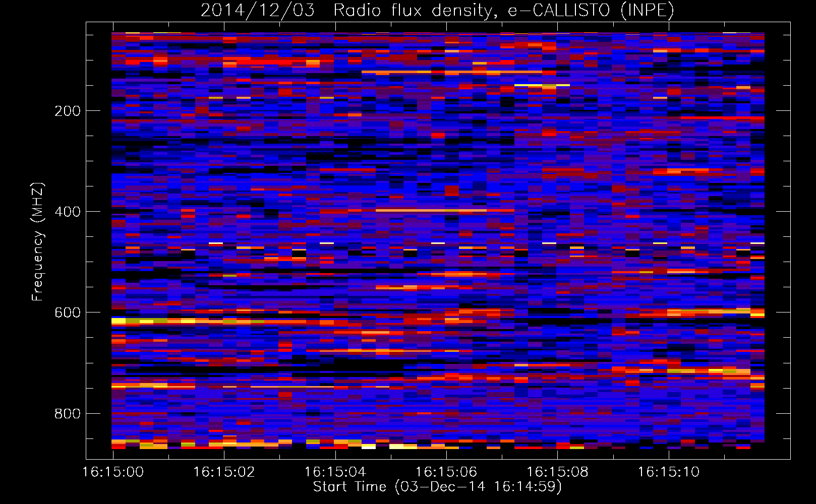Click the 16:15:00 time tick label
Screen dimensions: 816x504
(113, 472)
